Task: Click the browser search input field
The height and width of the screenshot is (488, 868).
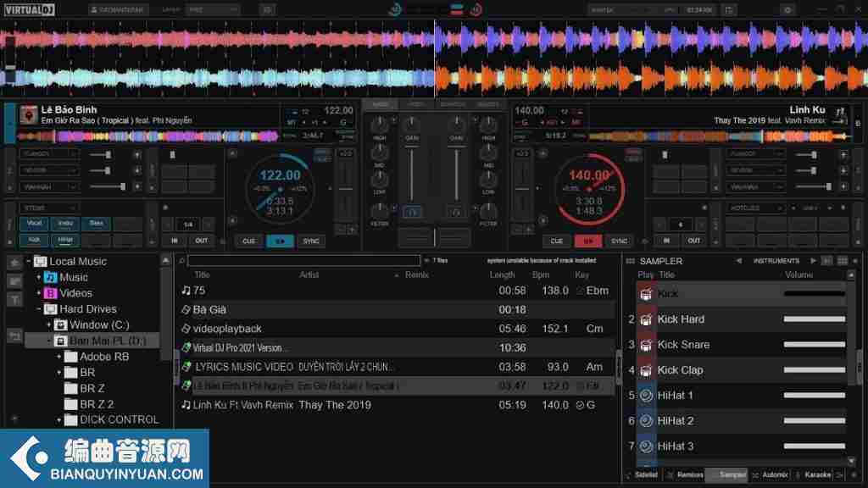Action: coord(304,261)
